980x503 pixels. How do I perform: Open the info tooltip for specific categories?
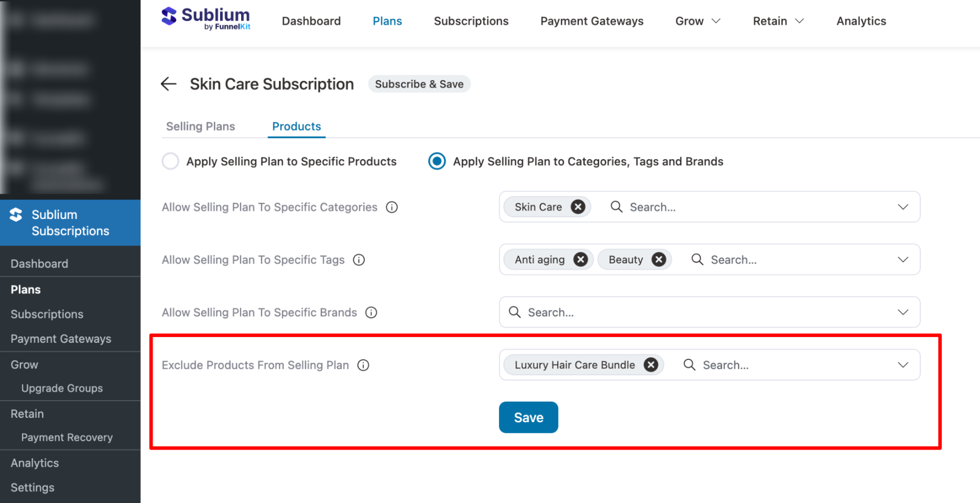(x=391, y=207)
